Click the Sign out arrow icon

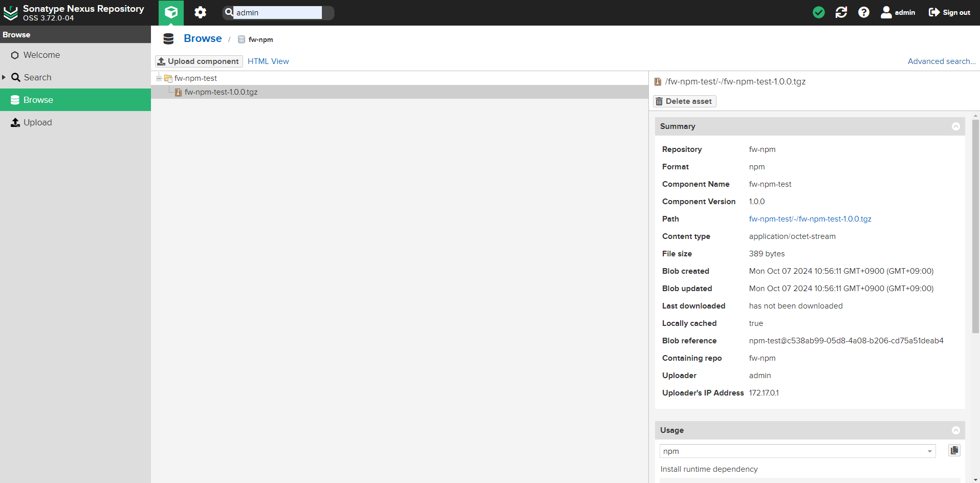click(x=934, y=12)
